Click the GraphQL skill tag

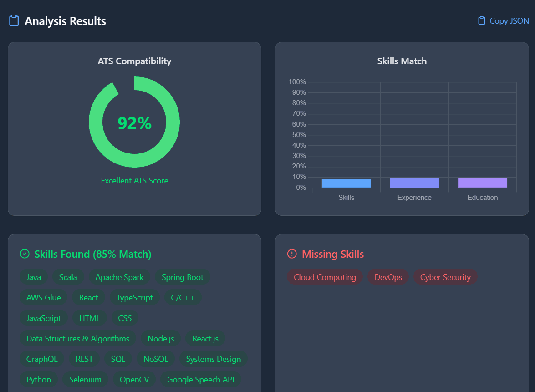[42, 359]
